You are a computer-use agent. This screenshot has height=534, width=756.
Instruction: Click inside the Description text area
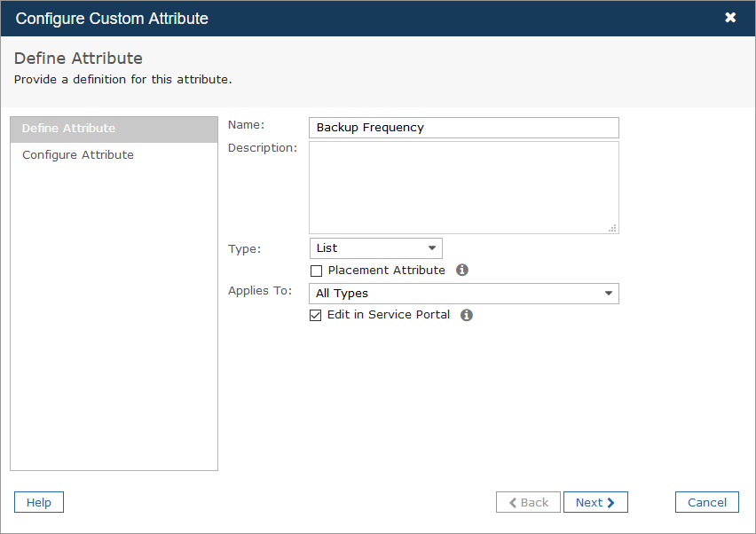464,187
